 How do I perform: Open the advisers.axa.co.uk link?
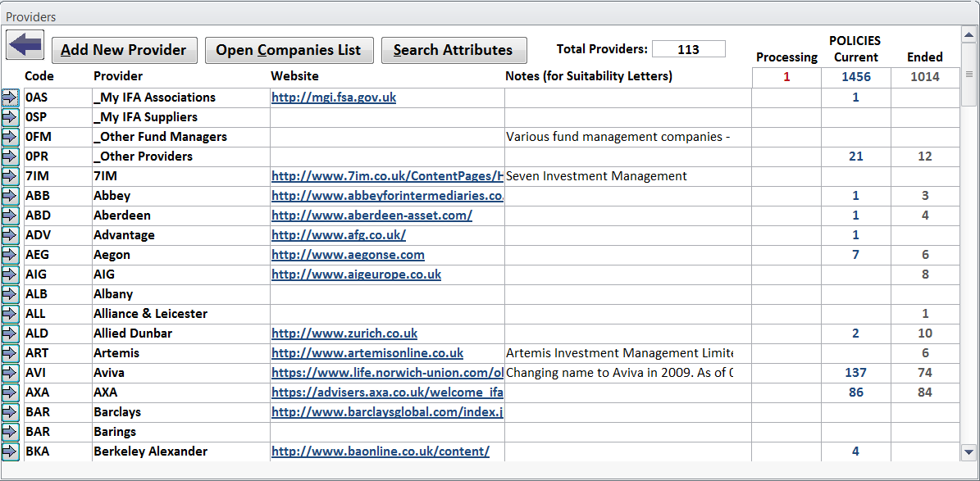click(x=388, y=393)
